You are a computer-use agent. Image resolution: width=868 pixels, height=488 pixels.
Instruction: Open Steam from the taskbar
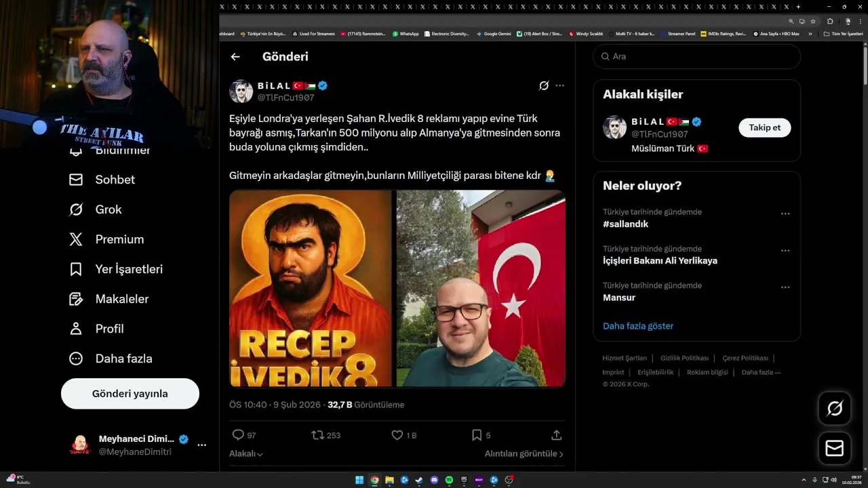419,480
